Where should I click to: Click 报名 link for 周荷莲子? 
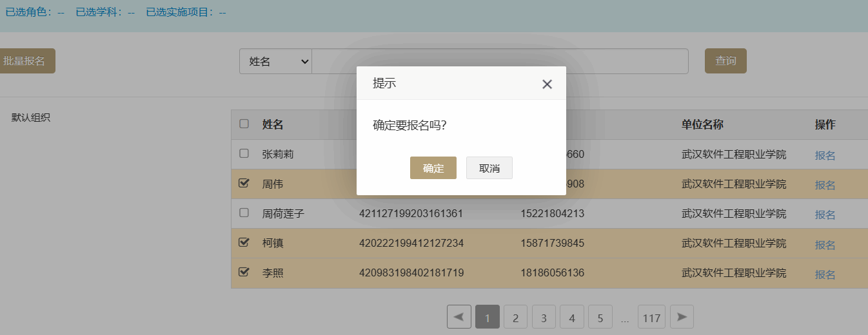coord(825,215)
